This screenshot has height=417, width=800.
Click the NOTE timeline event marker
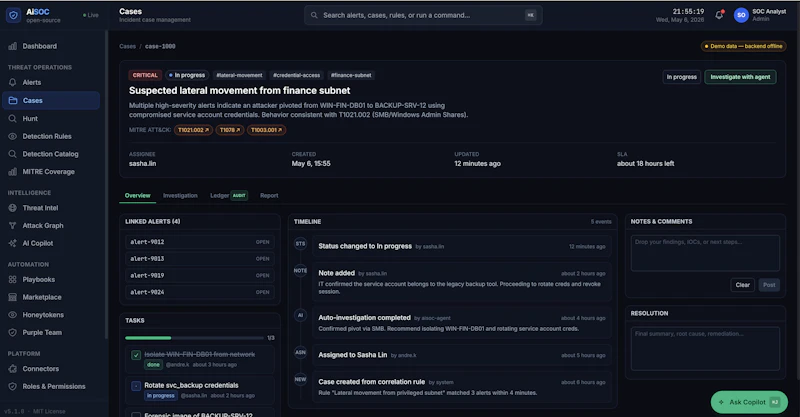click(x=301, y=271)
